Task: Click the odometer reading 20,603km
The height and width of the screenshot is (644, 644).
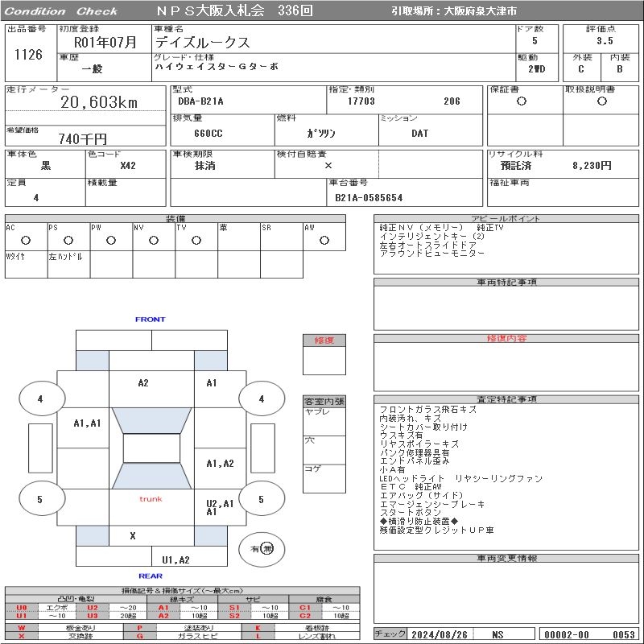Action: point(99,102)
